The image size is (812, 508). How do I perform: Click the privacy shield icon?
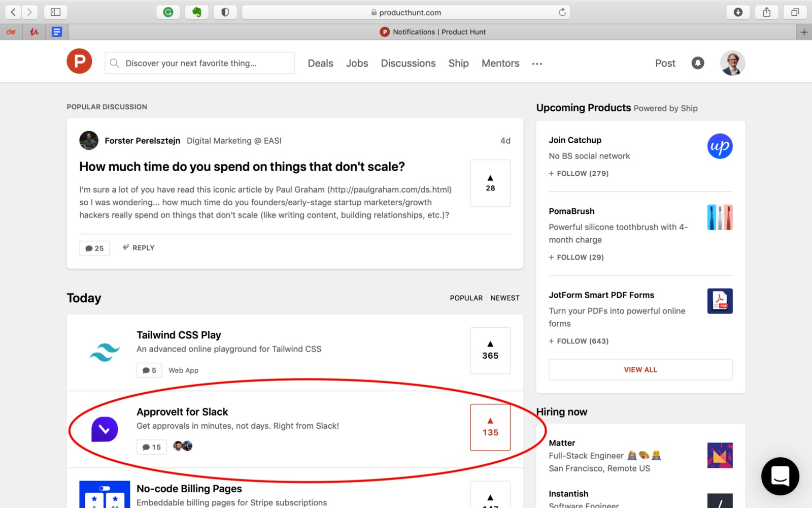[225, 12]
